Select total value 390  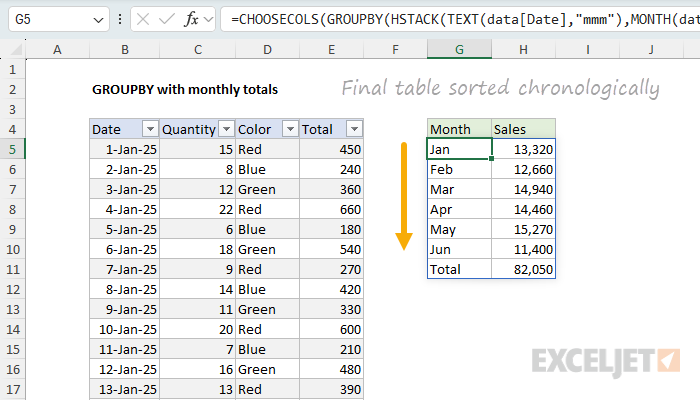(x=331, y=389)
